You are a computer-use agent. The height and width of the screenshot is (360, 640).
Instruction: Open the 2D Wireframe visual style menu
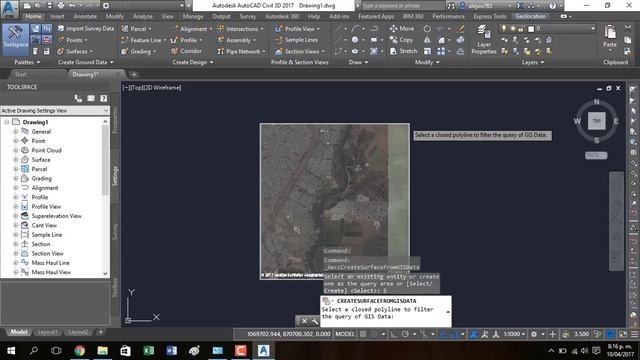coord(162,87)
